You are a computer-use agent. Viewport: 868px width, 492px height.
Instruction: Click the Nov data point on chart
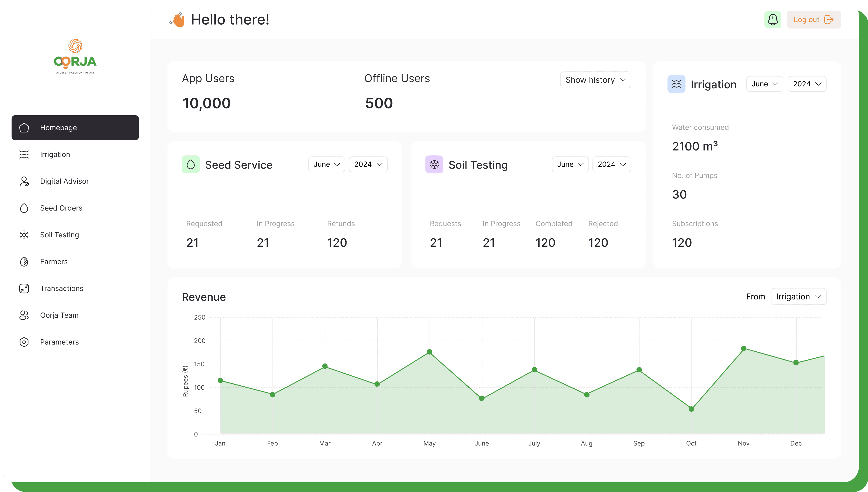743,348
